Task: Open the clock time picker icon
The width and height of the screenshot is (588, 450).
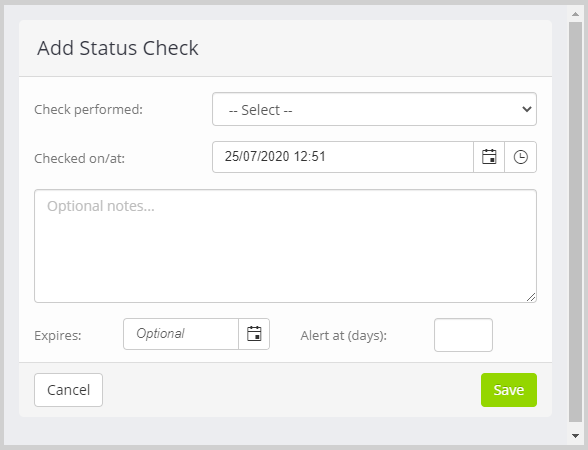Action: pos(520,157)
